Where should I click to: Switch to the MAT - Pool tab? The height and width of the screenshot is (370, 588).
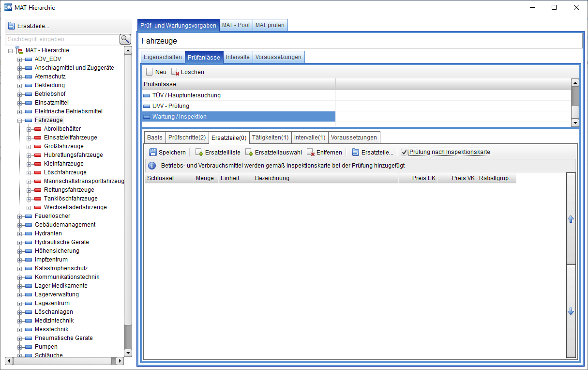pos(236,25)
